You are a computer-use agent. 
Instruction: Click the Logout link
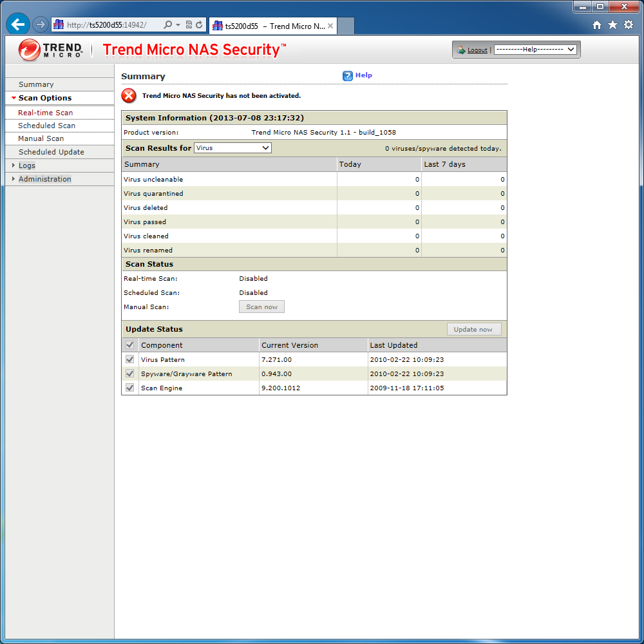click(477, 50)
